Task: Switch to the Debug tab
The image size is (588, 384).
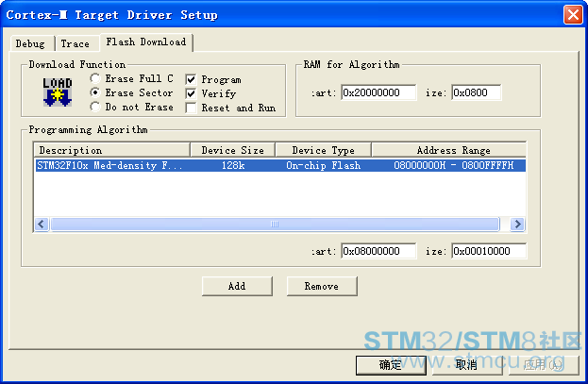Action: pos(31,43)
